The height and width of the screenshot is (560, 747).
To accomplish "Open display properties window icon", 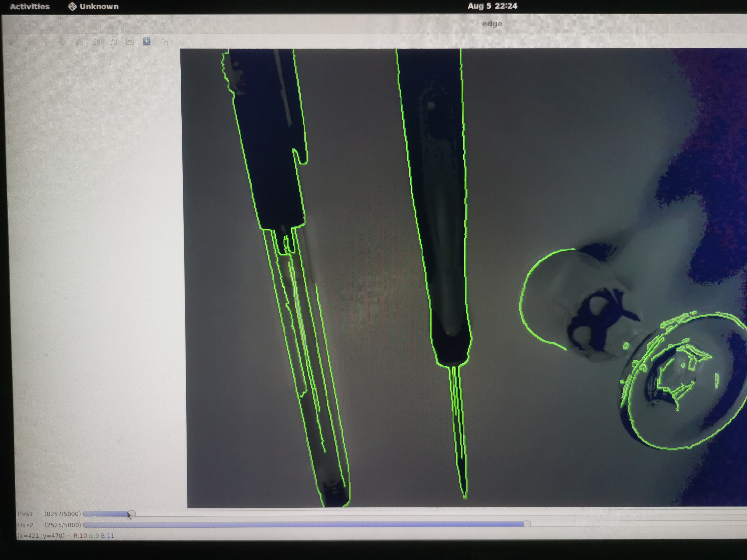I will click(181, 42).
